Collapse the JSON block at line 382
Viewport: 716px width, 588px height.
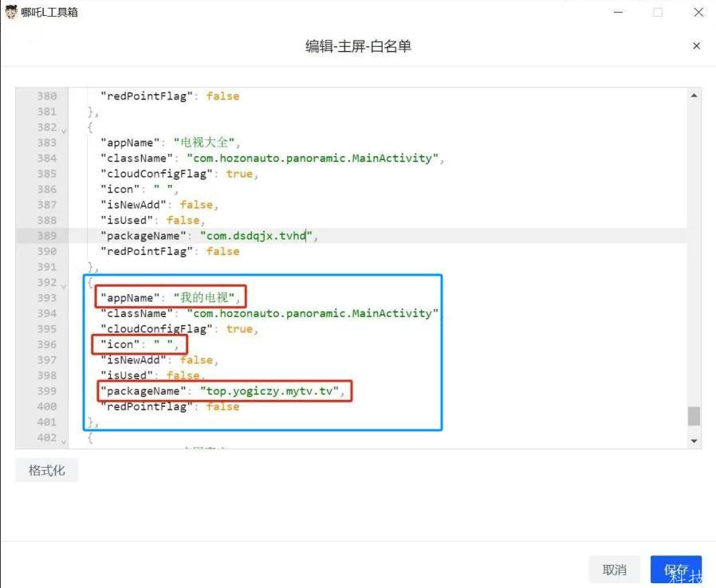64,128
